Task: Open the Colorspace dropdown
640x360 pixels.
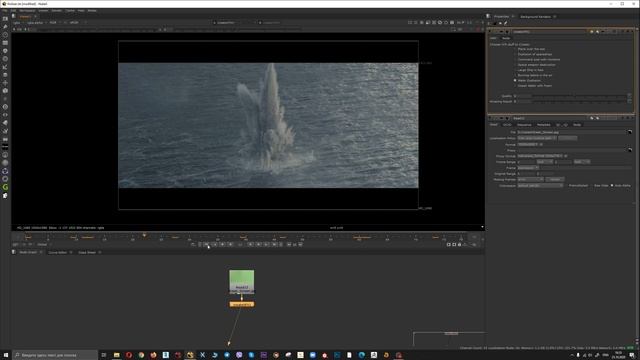Action: [540, 185]
